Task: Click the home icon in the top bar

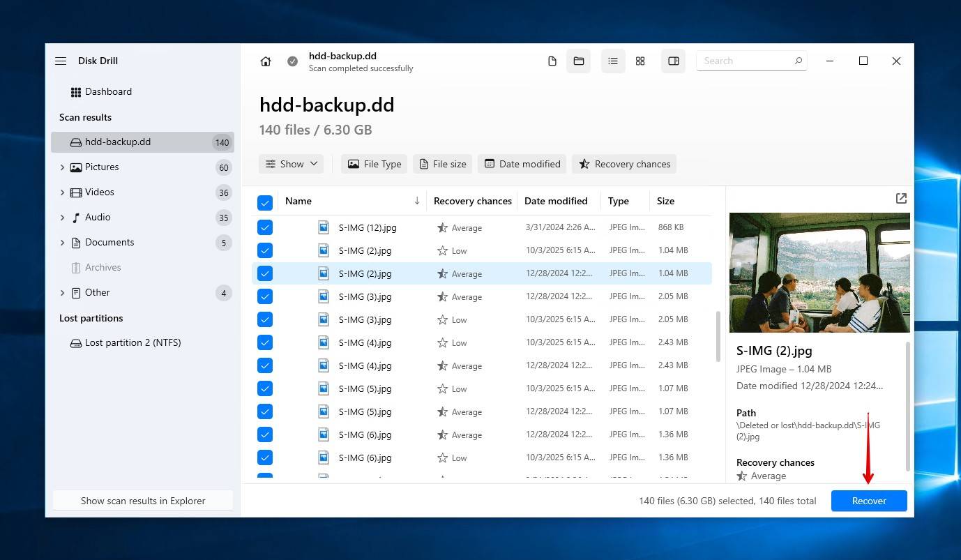Action: pos(265,61)
